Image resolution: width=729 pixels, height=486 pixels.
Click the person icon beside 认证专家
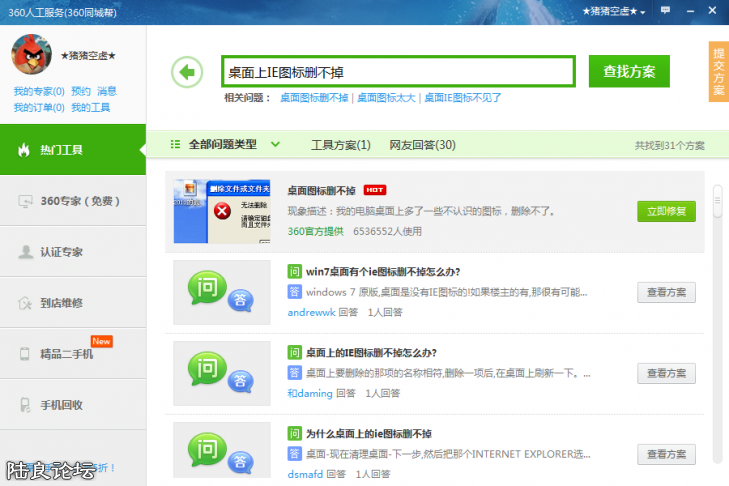(x=25, y=252)
